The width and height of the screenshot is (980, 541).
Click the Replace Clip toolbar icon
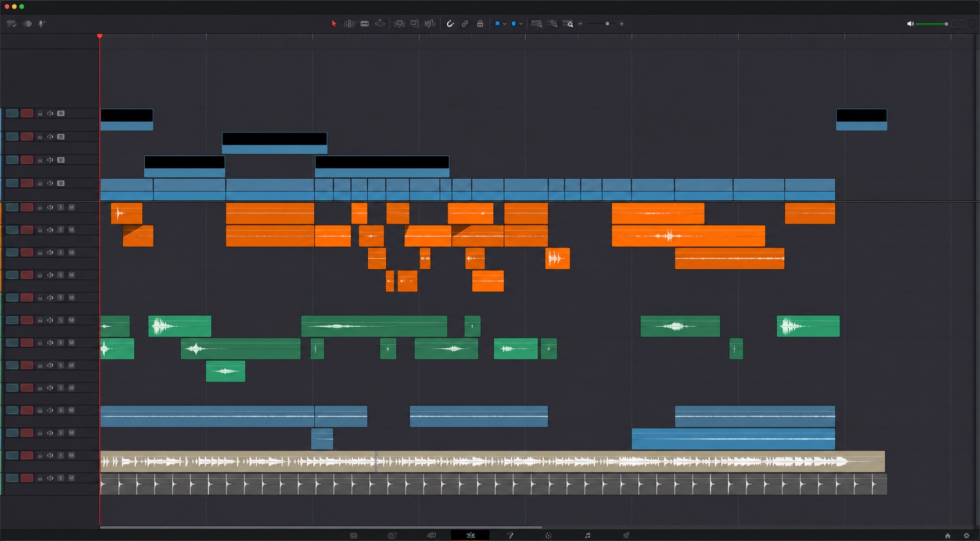point(430,24)
